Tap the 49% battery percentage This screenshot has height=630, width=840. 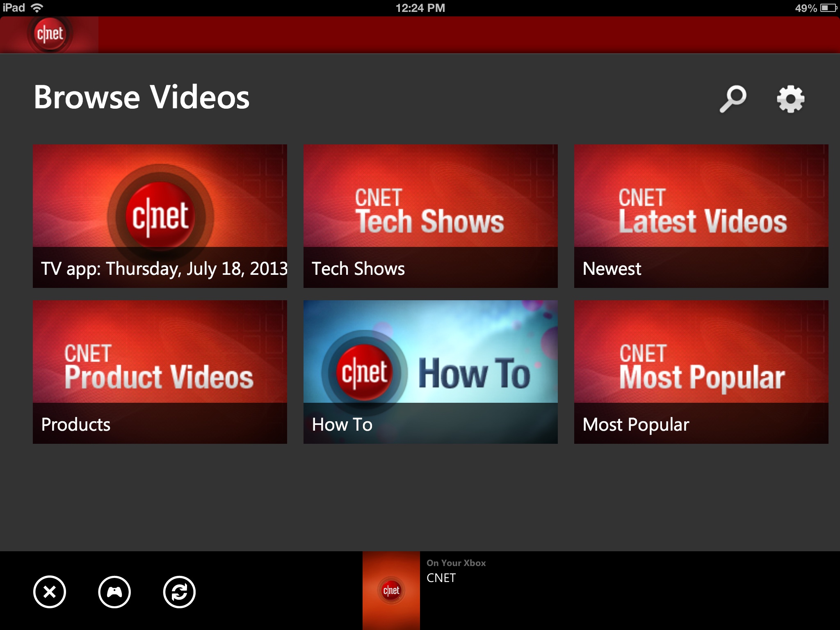click(x=806, y=8)
